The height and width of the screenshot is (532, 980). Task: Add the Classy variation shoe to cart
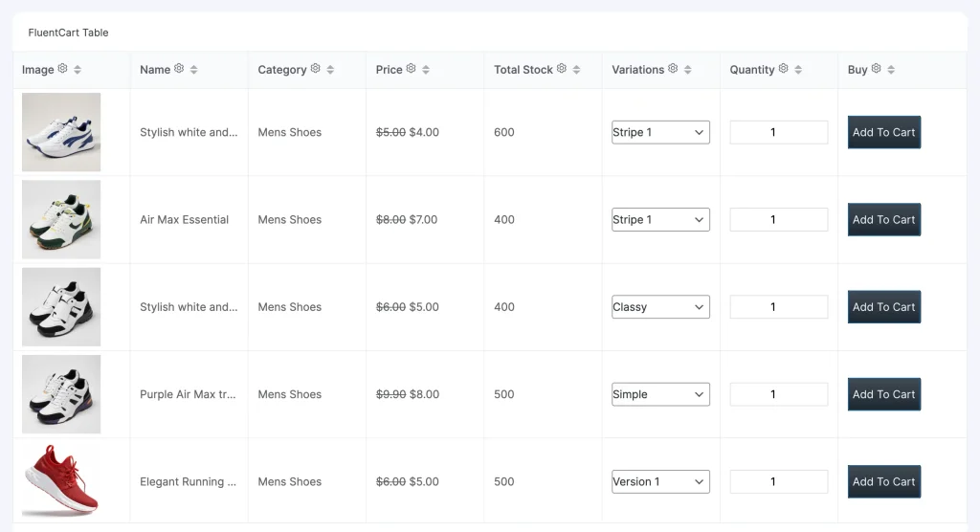(x=883, y=307)
